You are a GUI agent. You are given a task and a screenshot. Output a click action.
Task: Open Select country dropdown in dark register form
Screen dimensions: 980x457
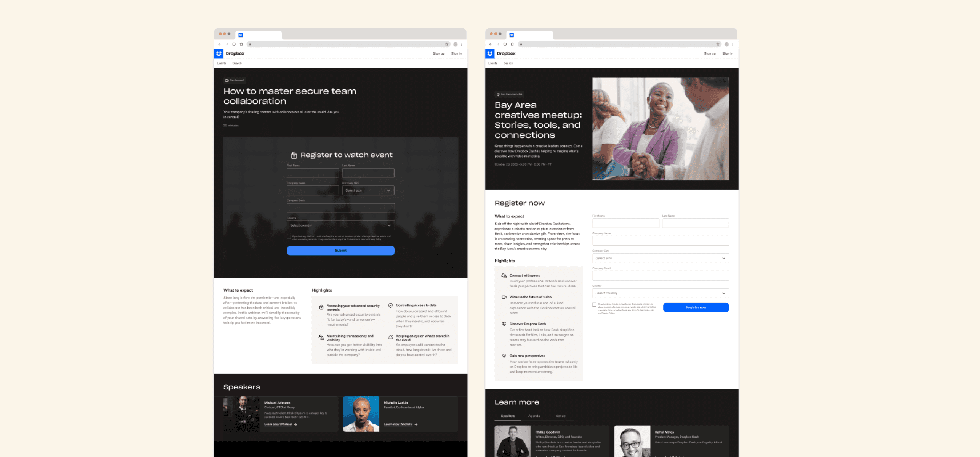tap(340, 225)
